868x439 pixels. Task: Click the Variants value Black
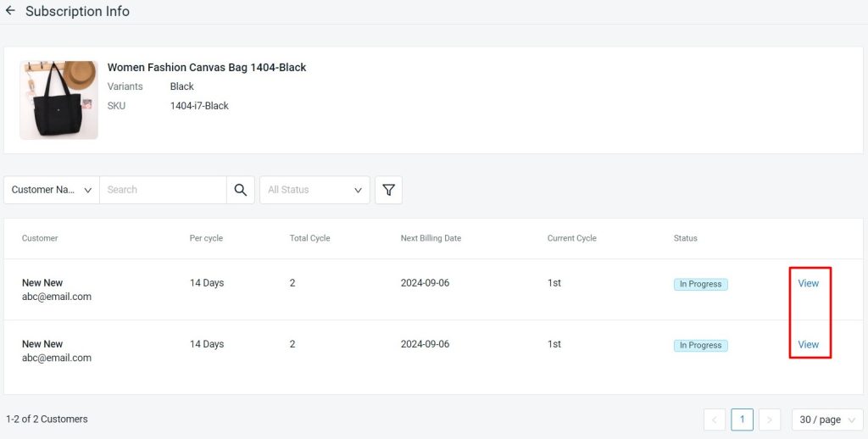[181, 86]
